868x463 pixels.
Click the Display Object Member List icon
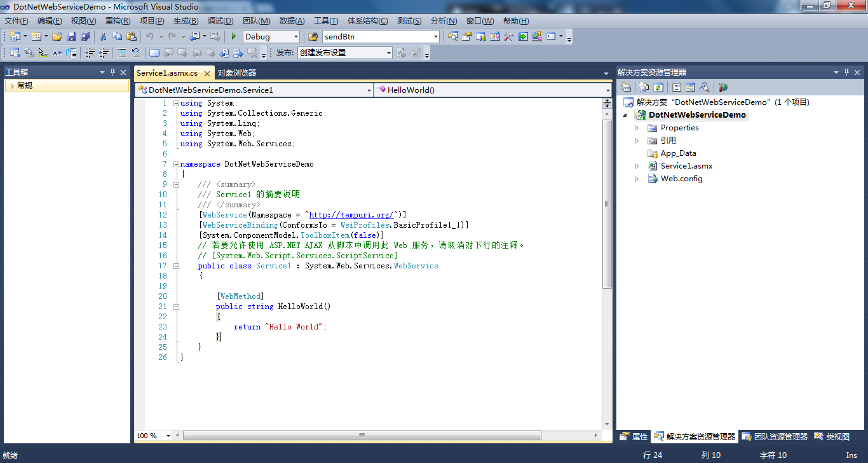coord(14,53)
